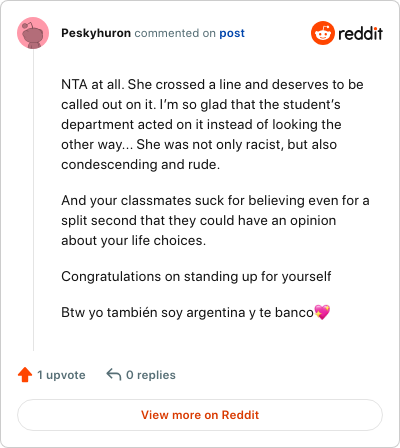Click the "department acted on it" line
The image size is (400, 448).
(x=201, y=125)
